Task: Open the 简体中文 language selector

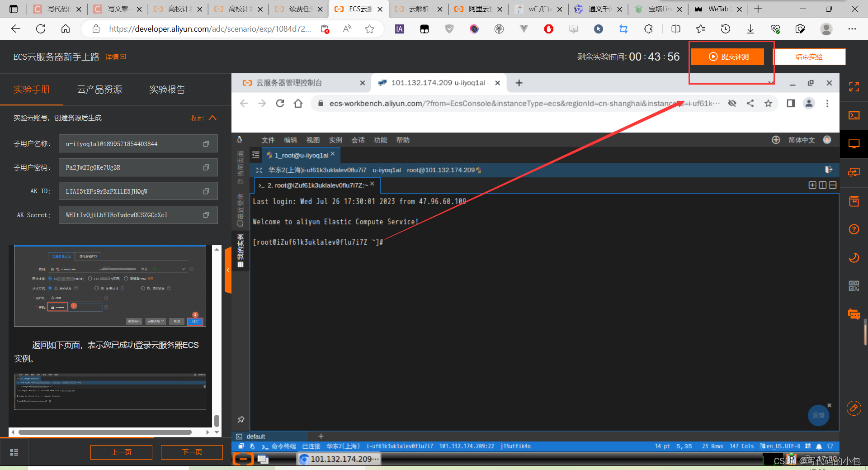Action: (801, 140)
